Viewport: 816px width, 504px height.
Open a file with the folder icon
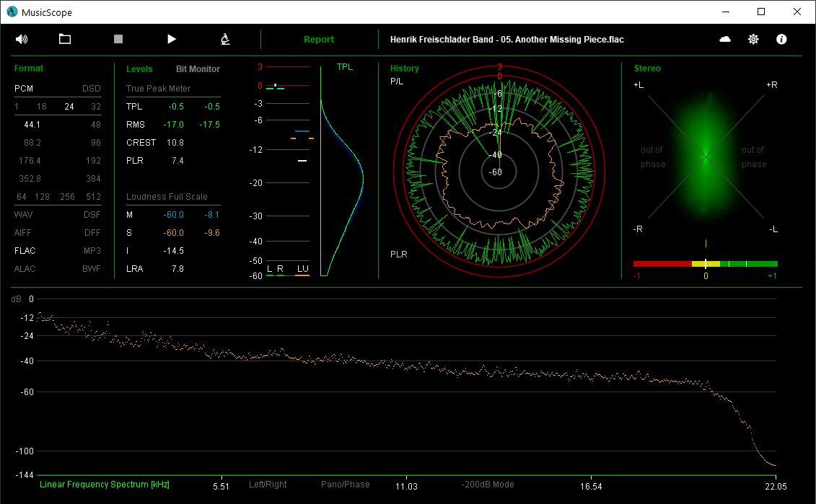(x=65, y=39)
